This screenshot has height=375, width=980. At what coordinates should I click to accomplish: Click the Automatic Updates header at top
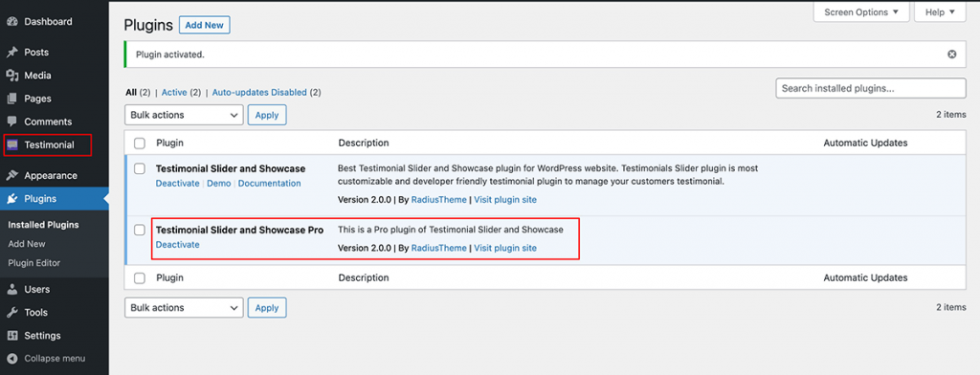pos(865,143)
